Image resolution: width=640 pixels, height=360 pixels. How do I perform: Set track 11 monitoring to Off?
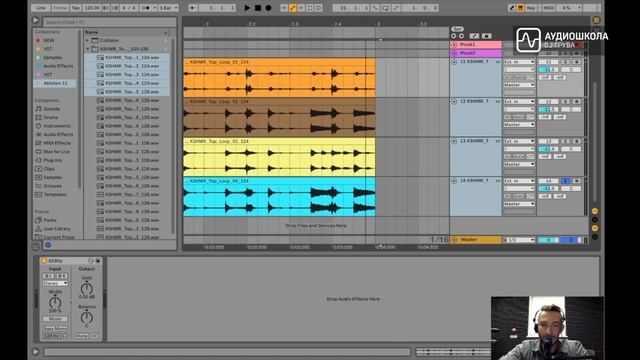(530, 78)
